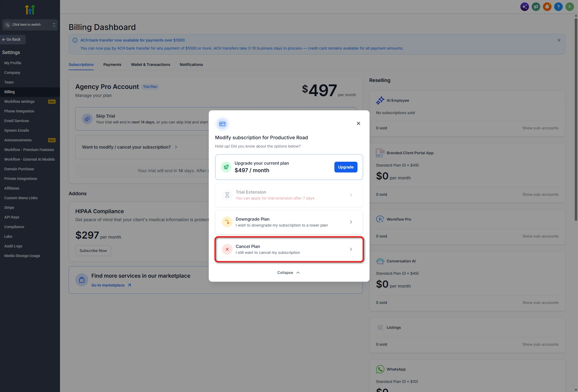This screenshot has height=392, width=578.
Task: Click the WhatsApp icon in Reselling
Action: click(380, 369)
